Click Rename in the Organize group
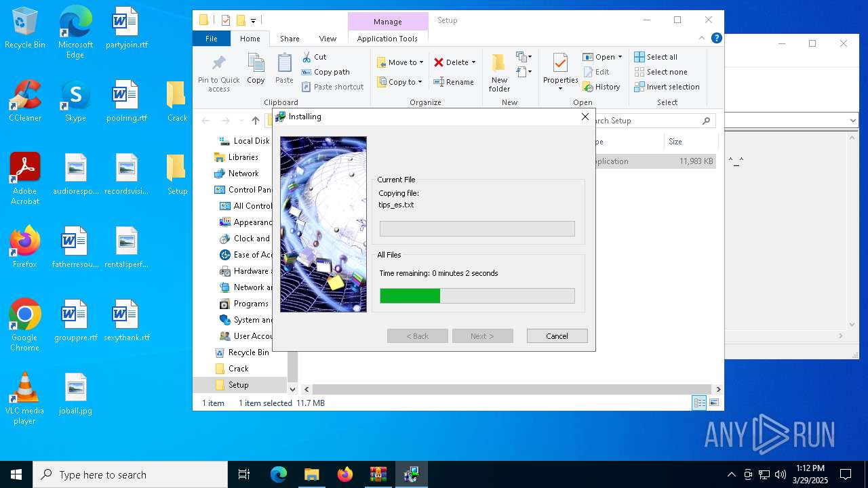Image resolution: width=868 pixels, height=488 pixels. [454, 82]
